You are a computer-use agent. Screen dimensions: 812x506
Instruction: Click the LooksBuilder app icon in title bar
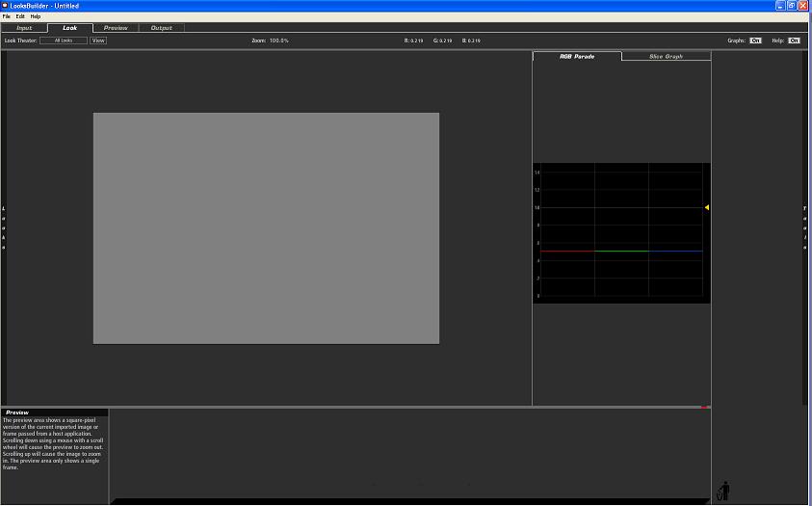click(6, 6)
